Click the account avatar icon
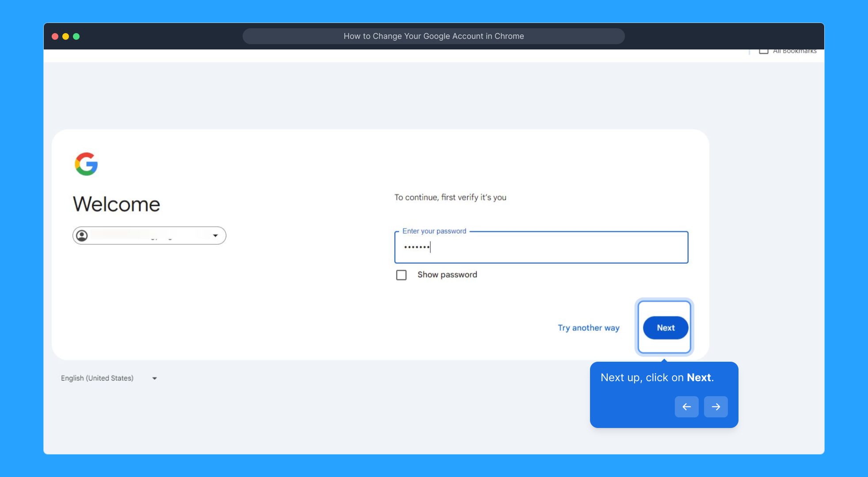The width and height of the screenshot is (868, 477). pyautogui.click(x=82, y=236)
